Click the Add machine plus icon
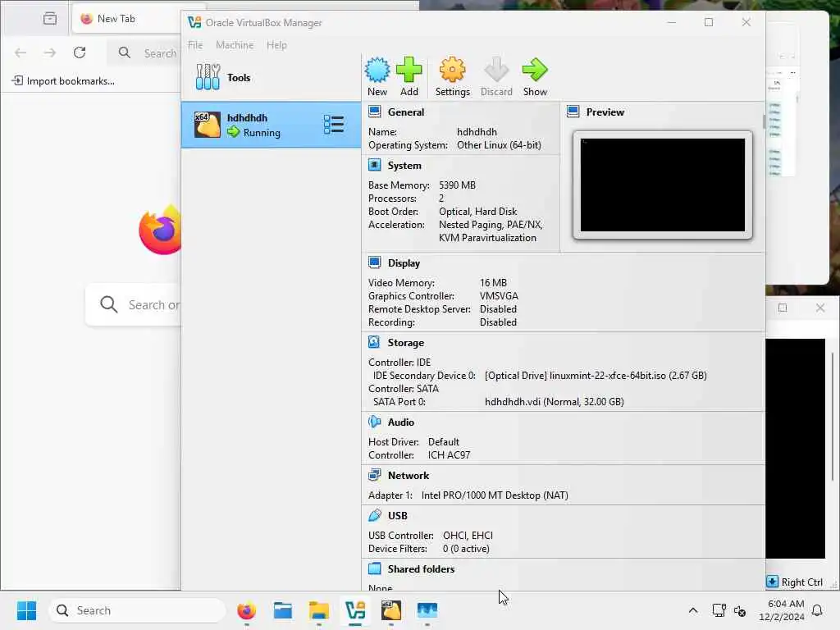 409,70
